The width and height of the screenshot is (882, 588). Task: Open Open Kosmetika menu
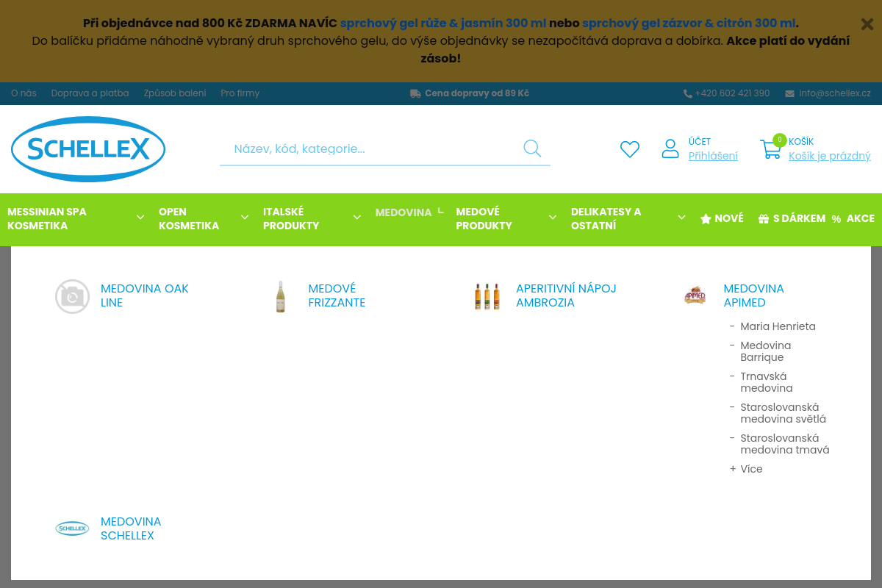point(189,218)
